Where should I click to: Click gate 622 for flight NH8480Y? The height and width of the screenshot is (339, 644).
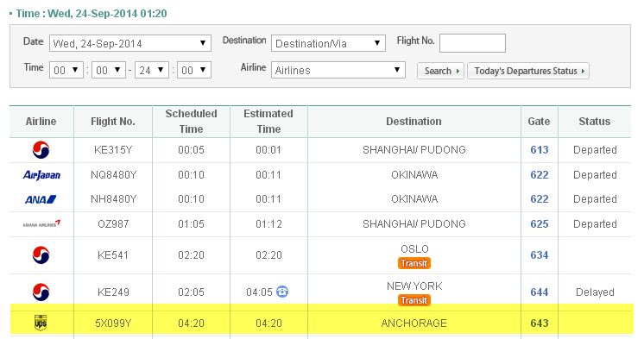(x=540, y=199)
